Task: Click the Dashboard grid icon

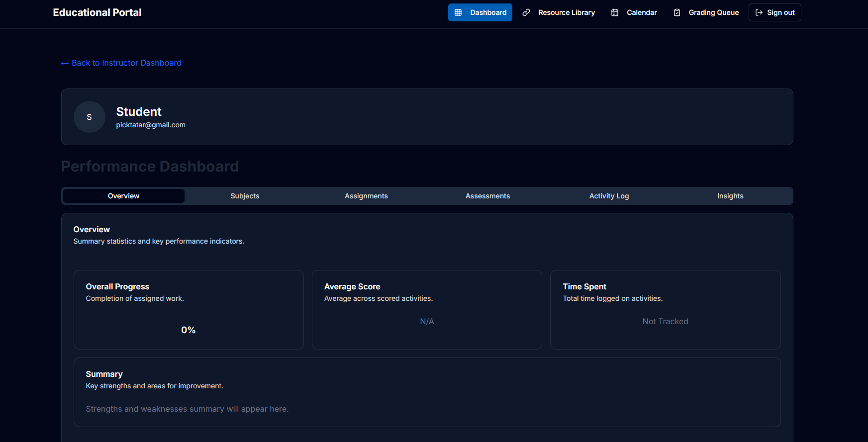Action: click(x=458, y=12)
